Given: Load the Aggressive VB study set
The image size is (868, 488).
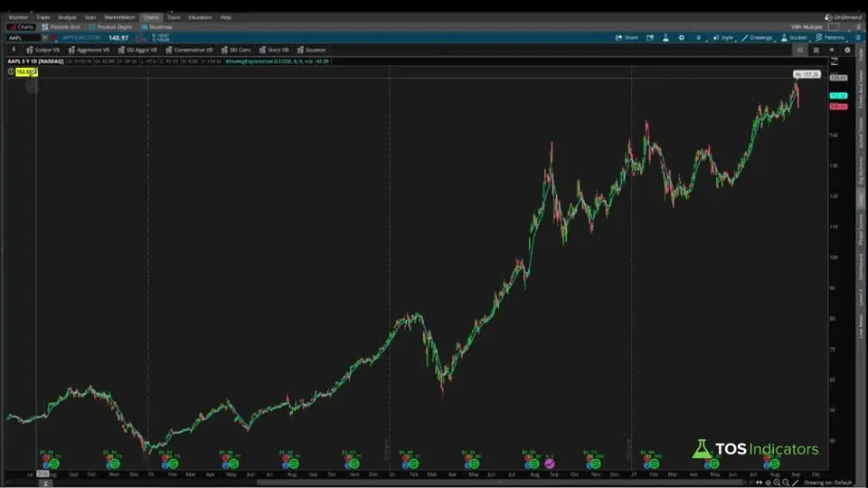Looking at the screenshot, I should pyautogui.click(x=89, y=50).
